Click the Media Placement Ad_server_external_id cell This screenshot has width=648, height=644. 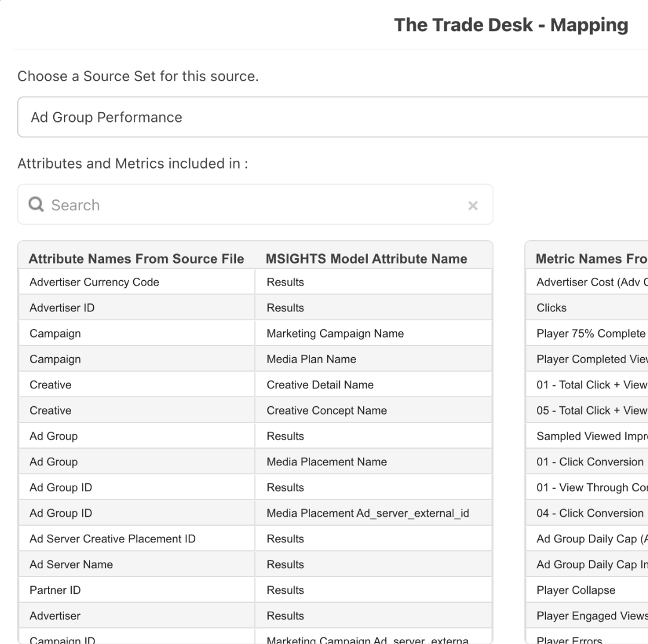click(x=367, y=513)
